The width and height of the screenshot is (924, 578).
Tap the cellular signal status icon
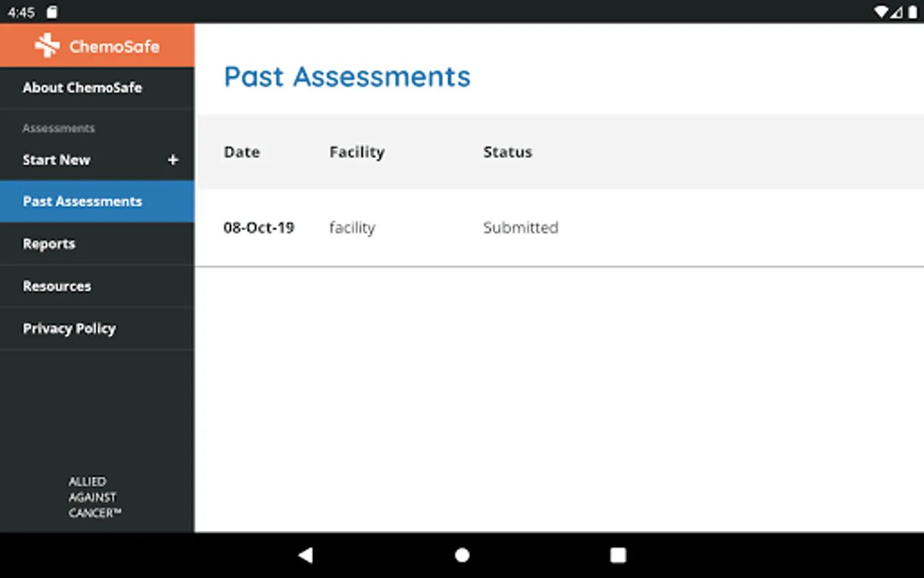coord(896,12)
